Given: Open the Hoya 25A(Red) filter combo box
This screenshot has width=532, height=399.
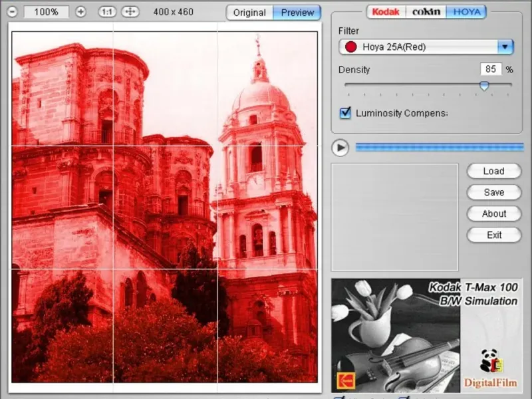Looking at the screenshot, I should 419,47.
